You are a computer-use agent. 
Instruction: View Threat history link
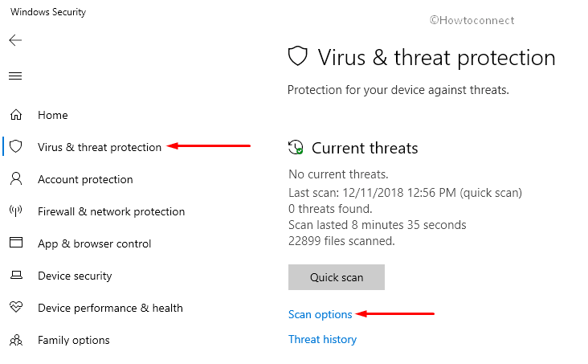tap(322, 339)
